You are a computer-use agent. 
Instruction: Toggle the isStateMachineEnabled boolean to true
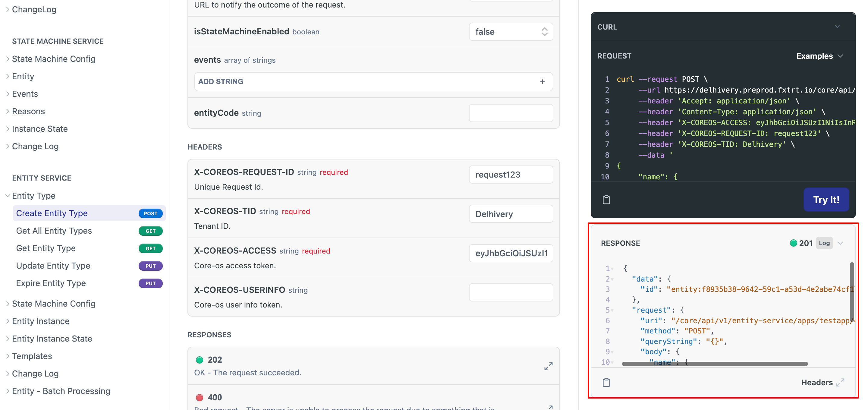coord(509,32)
